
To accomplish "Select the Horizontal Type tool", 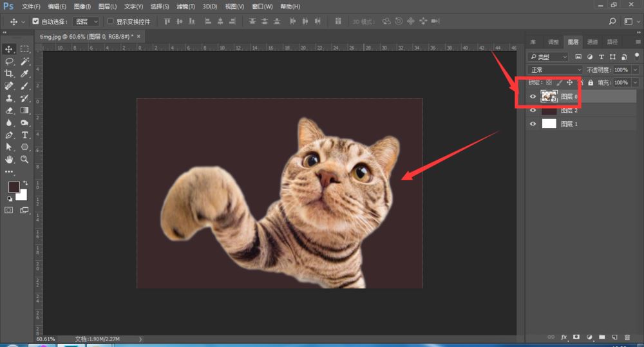I will [x=24, y=135].
